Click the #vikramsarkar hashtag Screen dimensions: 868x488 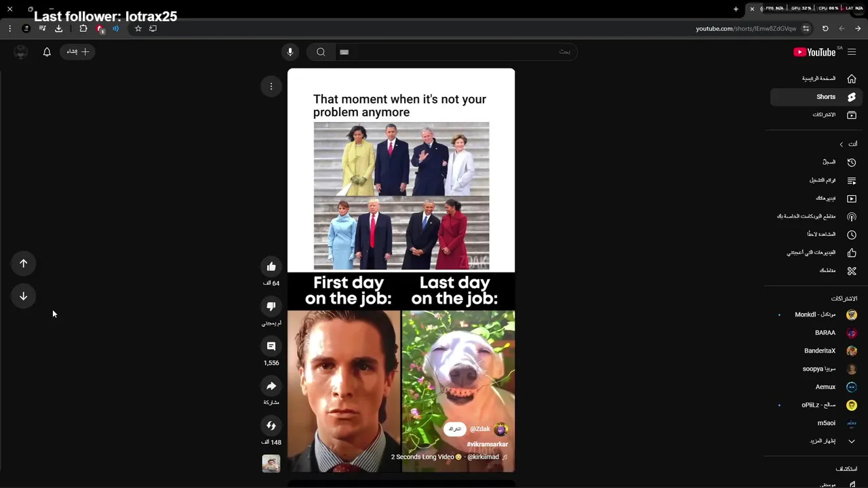click(x=487, y=444)
